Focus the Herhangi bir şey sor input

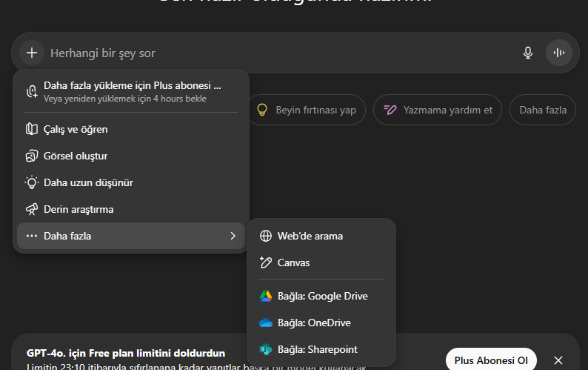[281, 53]
